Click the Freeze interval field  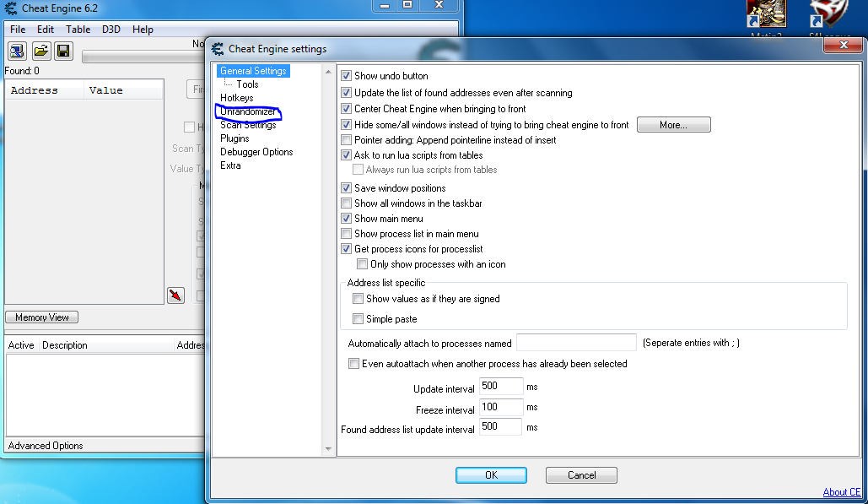click(501, 407)
